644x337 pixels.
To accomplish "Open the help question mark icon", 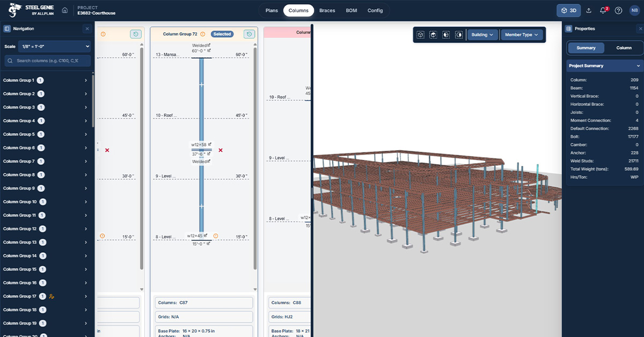I will tap(618, 11).
